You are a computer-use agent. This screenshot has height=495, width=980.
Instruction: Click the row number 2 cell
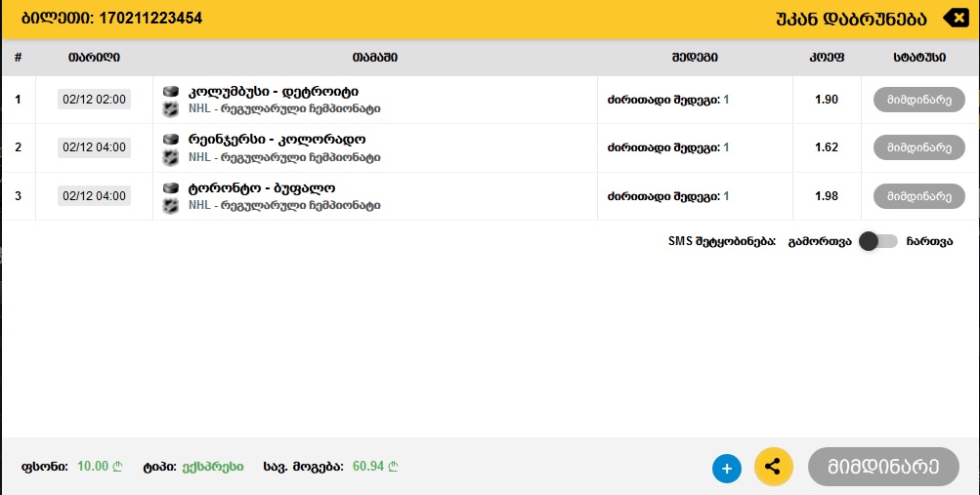(x=19, y=147)
